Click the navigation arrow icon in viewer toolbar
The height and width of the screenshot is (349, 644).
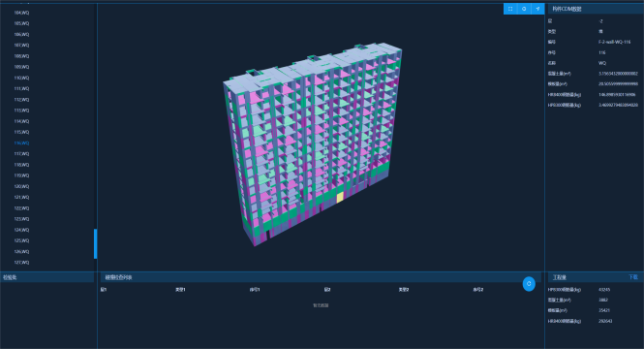coord(537,9)
